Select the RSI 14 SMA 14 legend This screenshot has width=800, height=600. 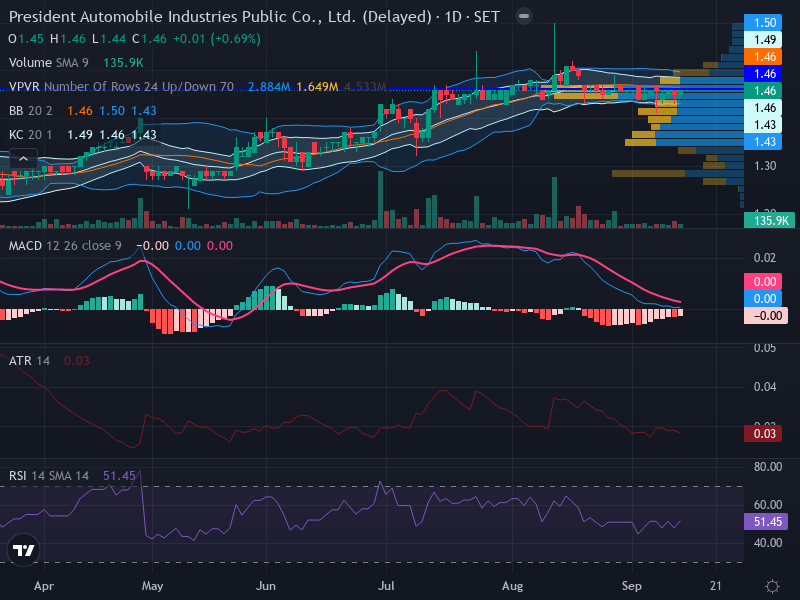(48, 476)
